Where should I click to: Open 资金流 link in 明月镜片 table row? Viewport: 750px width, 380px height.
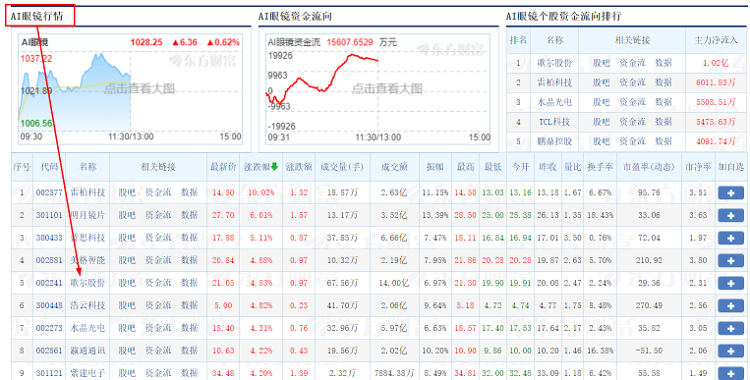click(x=158, y=215)
